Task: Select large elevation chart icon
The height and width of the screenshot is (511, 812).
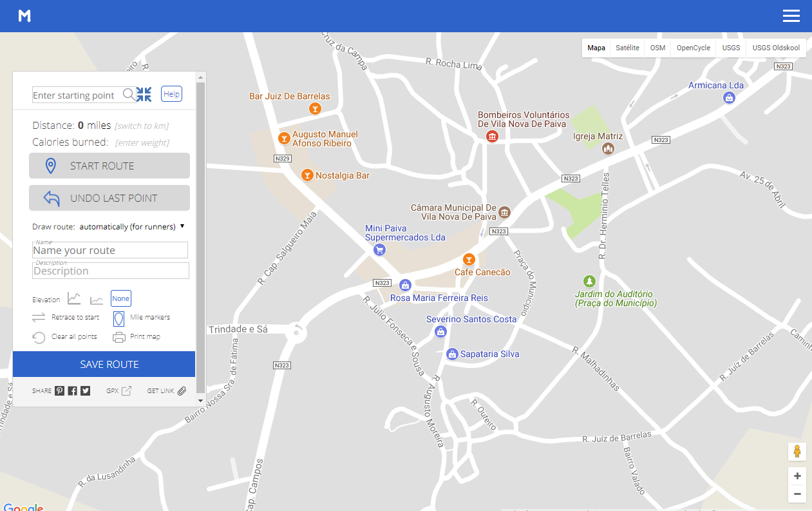Action: (x=75, y=298)
